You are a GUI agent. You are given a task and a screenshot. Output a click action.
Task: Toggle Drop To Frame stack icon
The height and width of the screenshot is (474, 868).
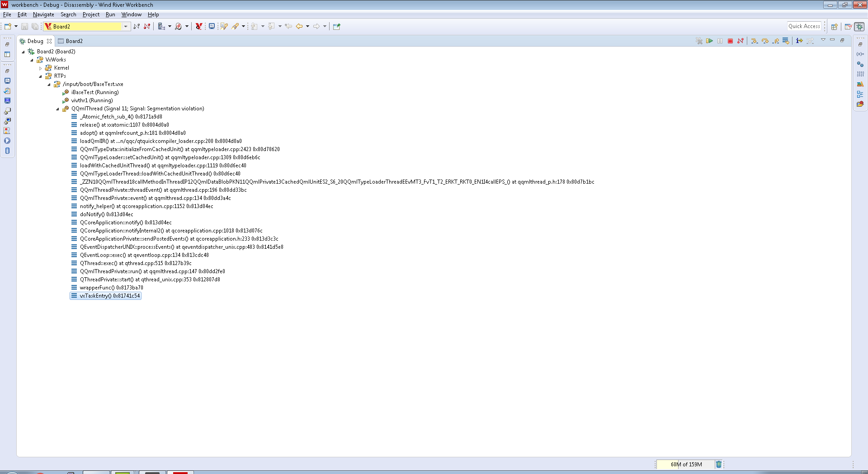click(x=786, y=41)
